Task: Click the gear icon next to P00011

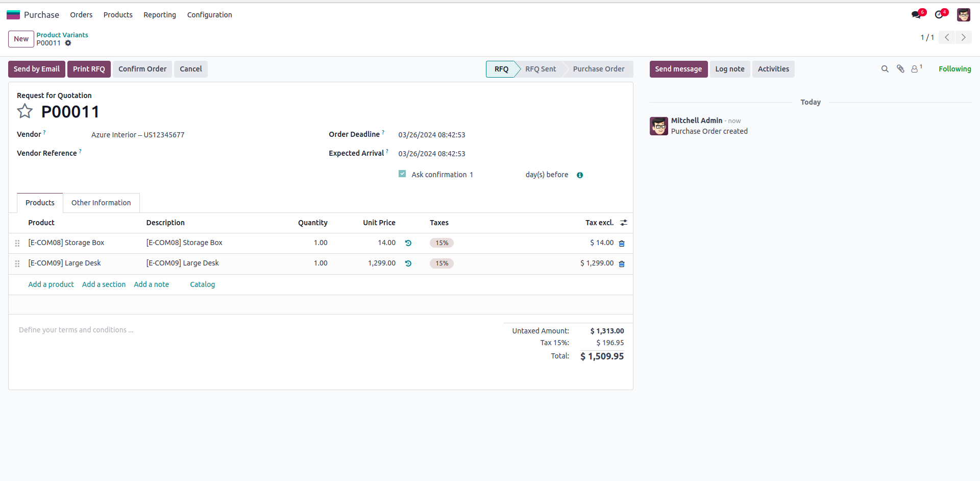Action: click(68, 43)
